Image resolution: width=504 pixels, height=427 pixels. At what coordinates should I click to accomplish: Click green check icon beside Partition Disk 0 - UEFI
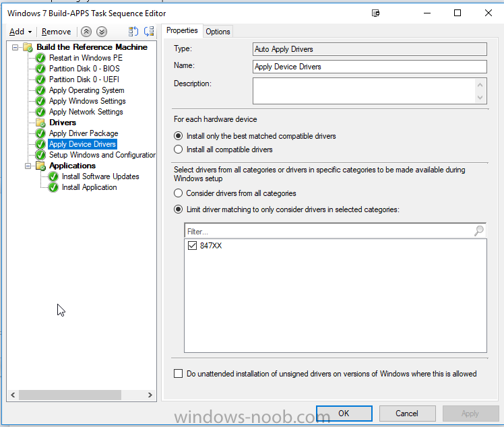point(40,79)
